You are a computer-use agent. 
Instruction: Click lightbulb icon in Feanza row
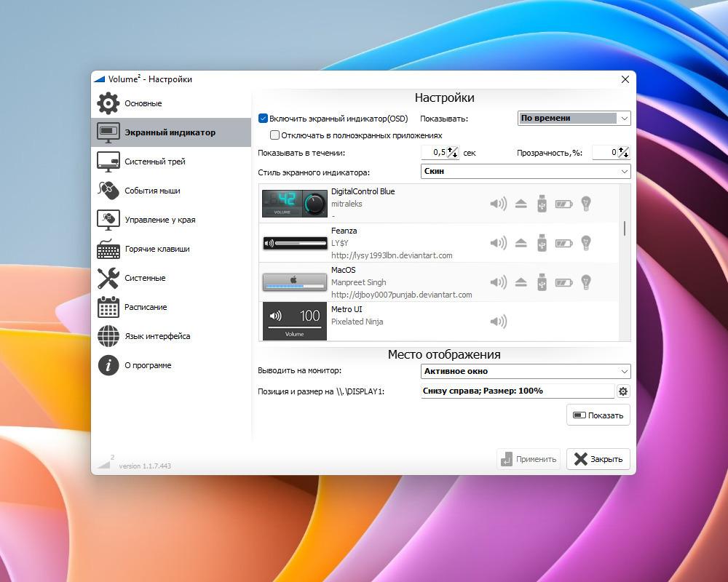tap(586, 243)
